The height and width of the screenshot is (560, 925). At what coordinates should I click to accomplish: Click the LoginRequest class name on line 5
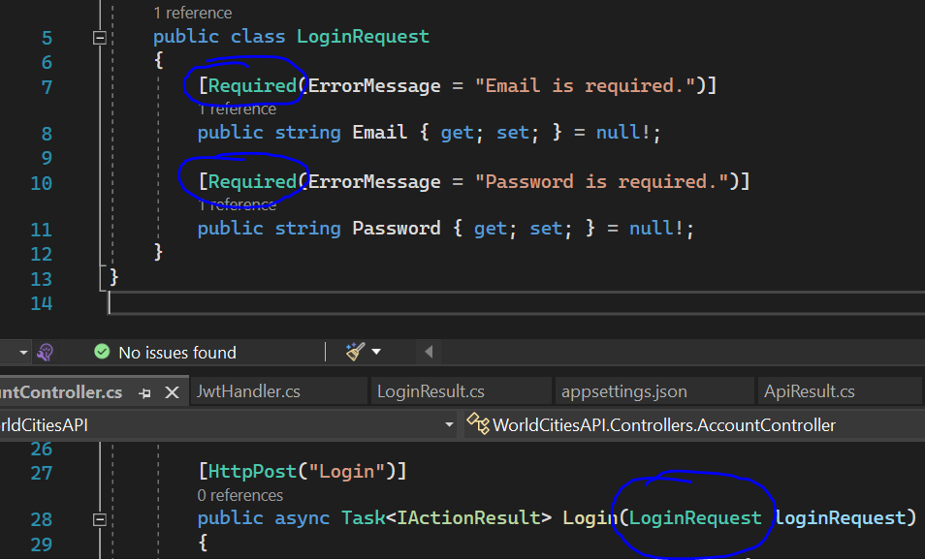point(363,37)
